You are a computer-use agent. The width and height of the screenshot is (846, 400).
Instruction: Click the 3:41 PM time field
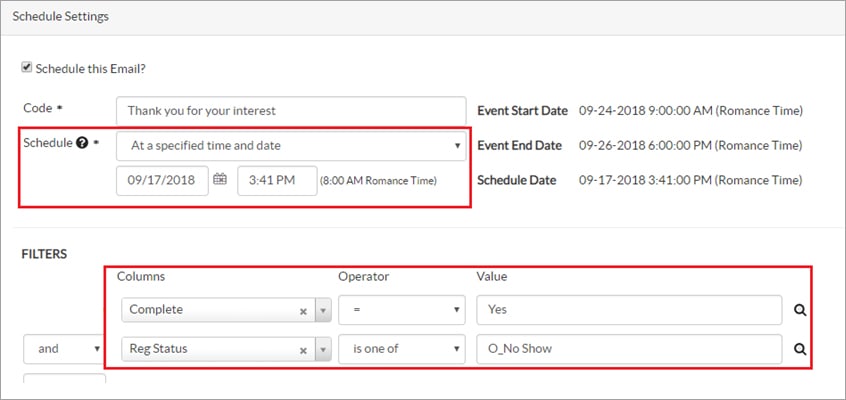pyautogui.click(x=276, y=181)
